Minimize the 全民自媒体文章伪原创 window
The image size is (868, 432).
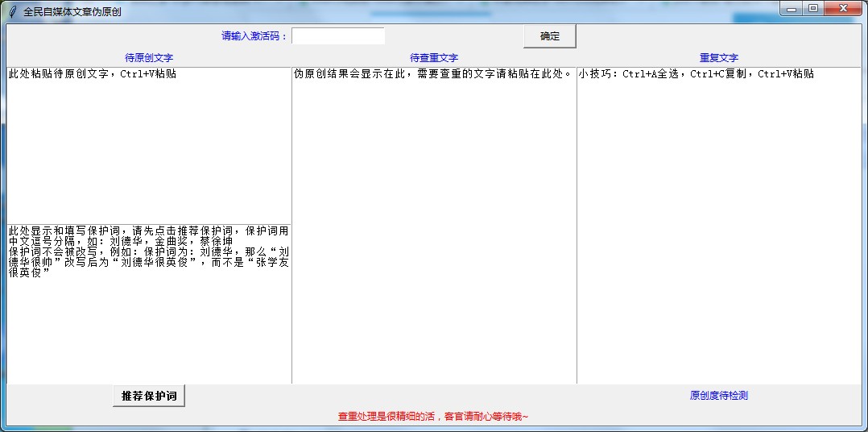(792, 9)
